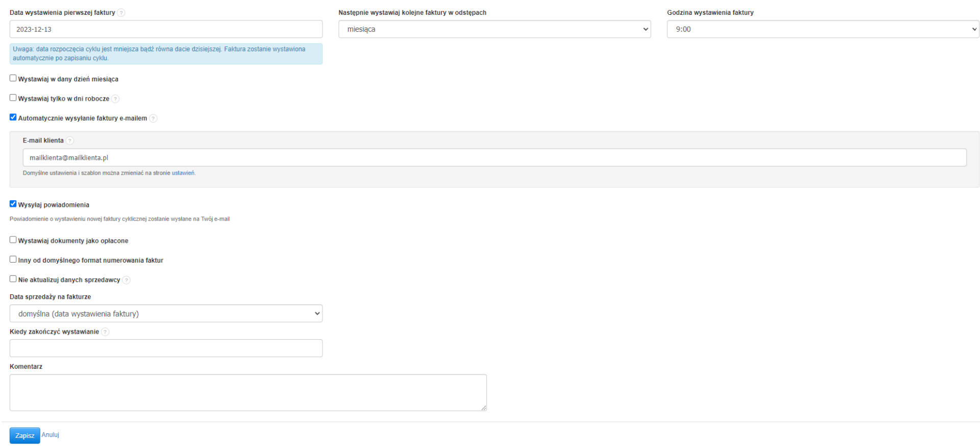Click the note about notification sent to your e-mail

coord(119,219)
